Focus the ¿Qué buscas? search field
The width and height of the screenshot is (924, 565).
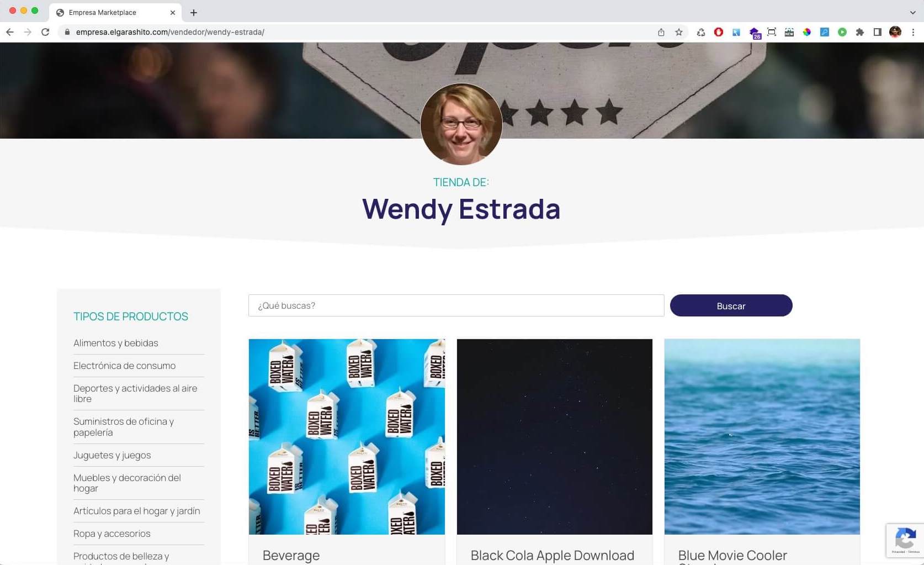456,305
